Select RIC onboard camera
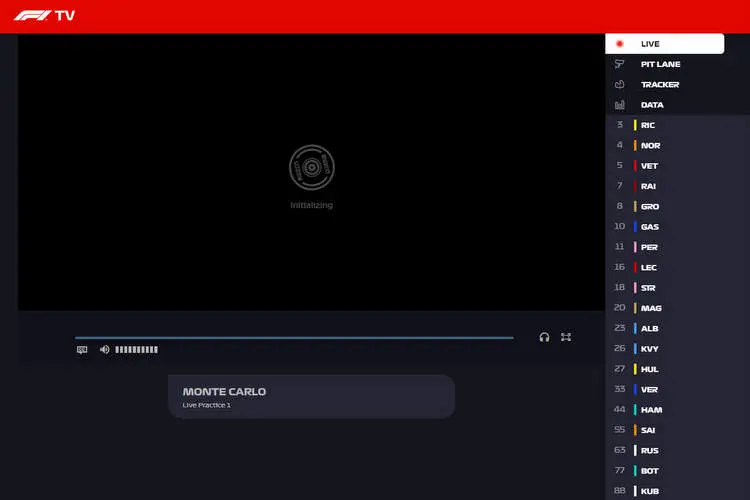The height and width of the screenshot is (500, 750). [x=677, y=125]
